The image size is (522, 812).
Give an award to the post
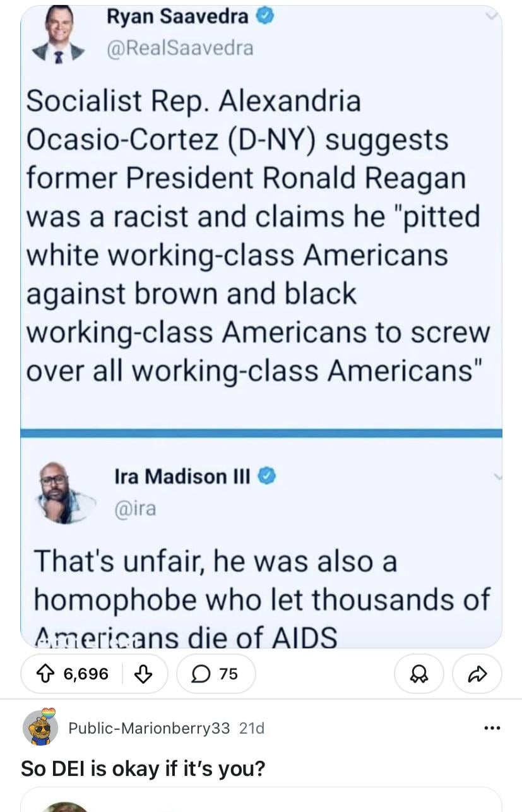click(419, 674)
